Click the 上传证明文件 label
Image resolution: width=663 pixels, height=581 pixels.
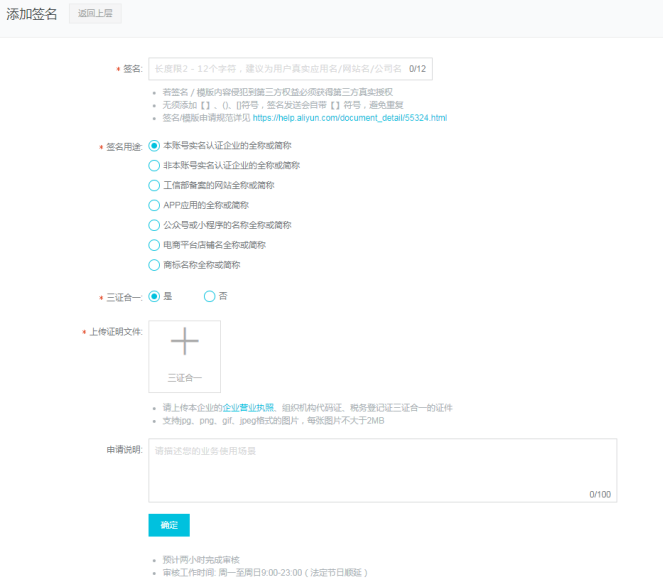(x=115, y=332)
